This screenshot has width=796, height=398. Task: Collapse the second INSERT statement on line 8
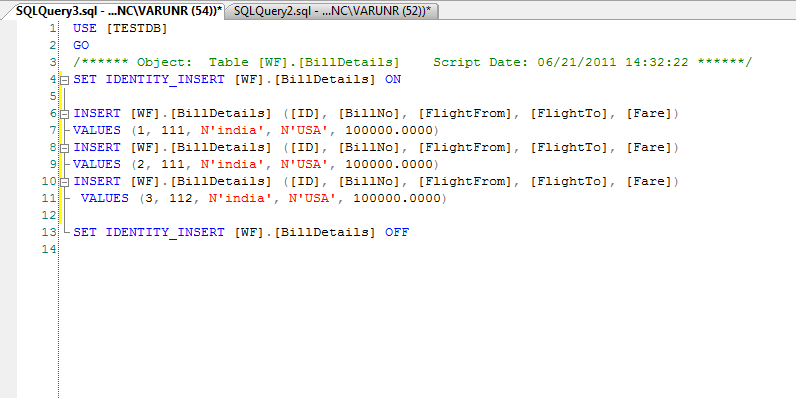pyautogui.click(x=64, y=148)
